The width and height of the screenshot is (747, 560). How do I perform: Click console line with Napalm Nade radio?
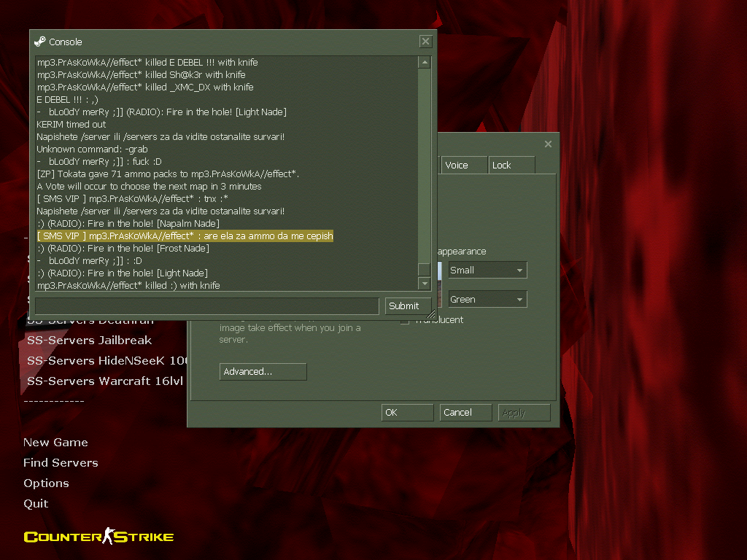point(128,223)
